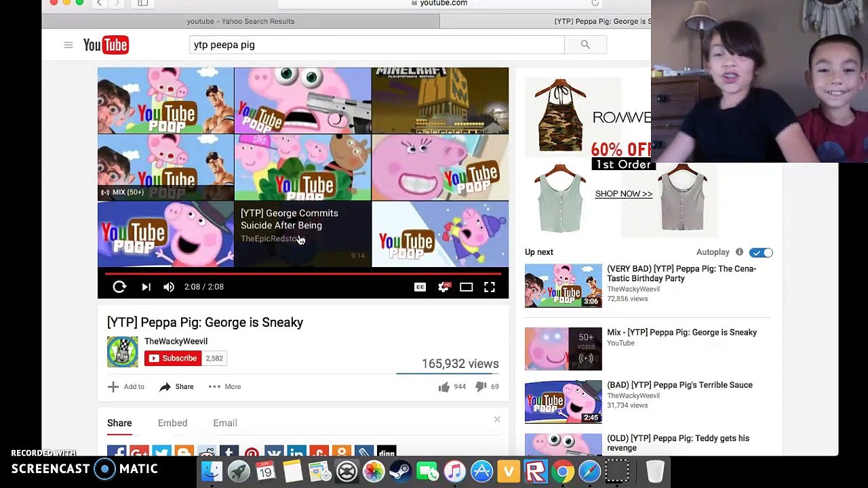Image resolution: width=868 pixels, height=488 pixels.
Task: Open the MIX (50+) suggested thumbnail
Action: [165, 167]
